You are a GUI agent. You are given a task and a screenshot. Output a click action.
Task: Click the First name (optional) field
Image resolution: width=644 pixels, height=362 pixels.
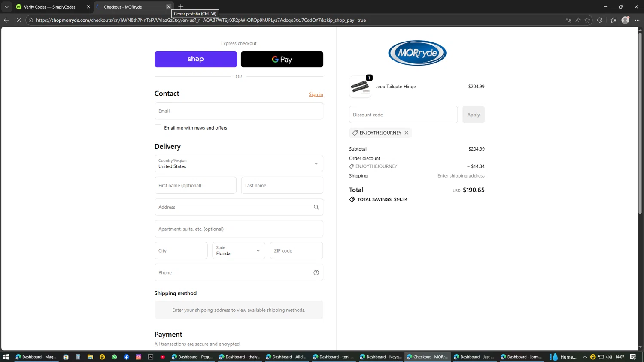pos(195,185)
